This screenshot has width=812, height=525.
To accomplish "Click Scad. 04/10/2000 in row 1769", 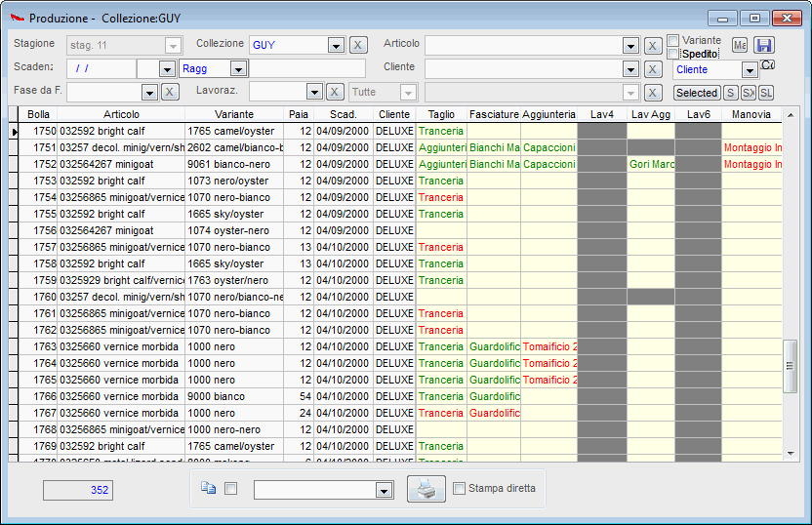I will pos(343,446).
